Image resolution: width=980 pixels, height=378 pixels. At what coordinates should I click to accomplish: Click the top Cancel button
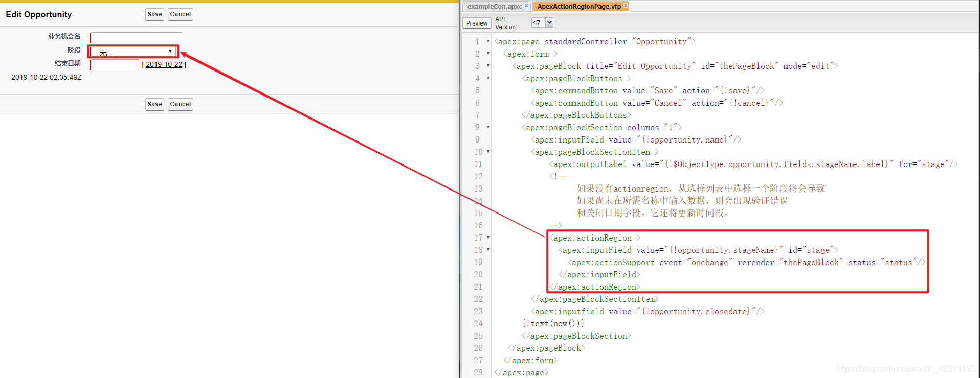(181, 14)
